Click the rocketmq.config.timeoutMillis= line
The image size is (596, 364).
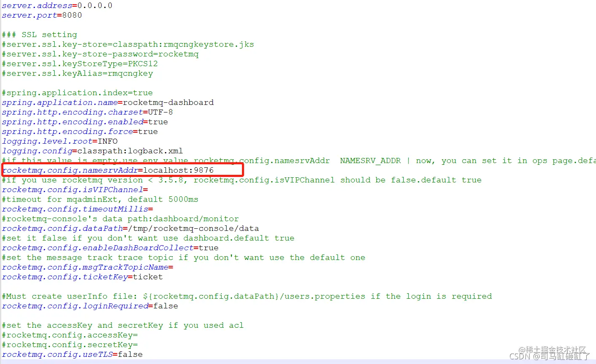(78, 209)
